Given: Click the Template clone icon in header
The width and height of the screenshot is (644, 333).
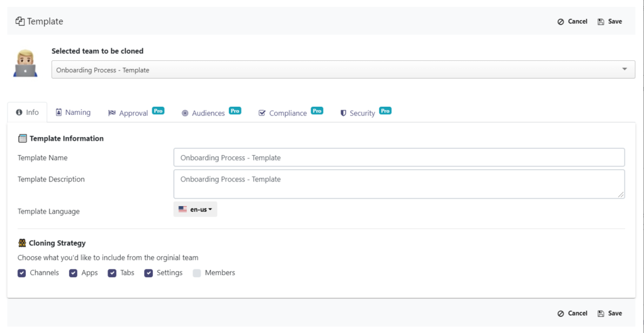Looking at the screenshot, I should click(19, 21).
